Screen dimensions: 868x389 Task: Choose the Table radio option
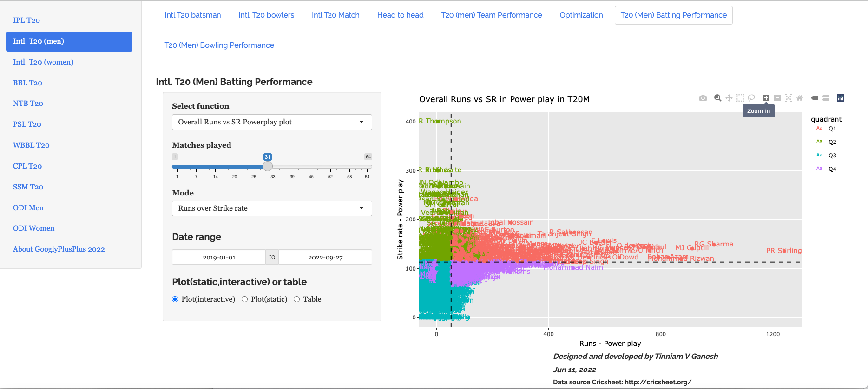297,299
